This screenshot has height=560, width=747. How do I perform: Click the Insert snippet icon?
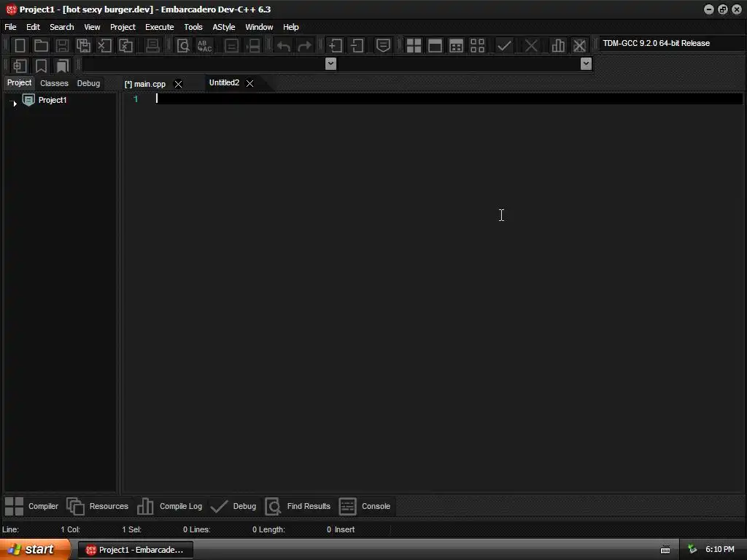tap(20, 66)
